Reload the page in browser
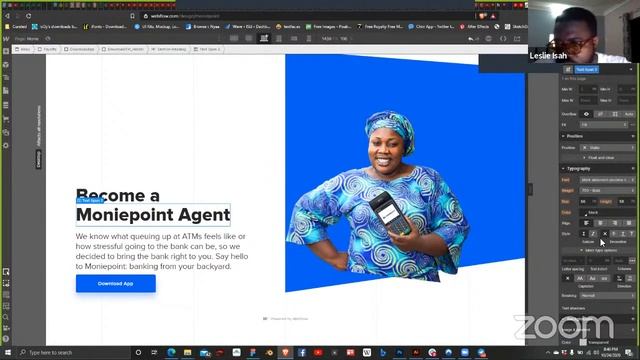The image size is (640, 360). pos(29,16)
